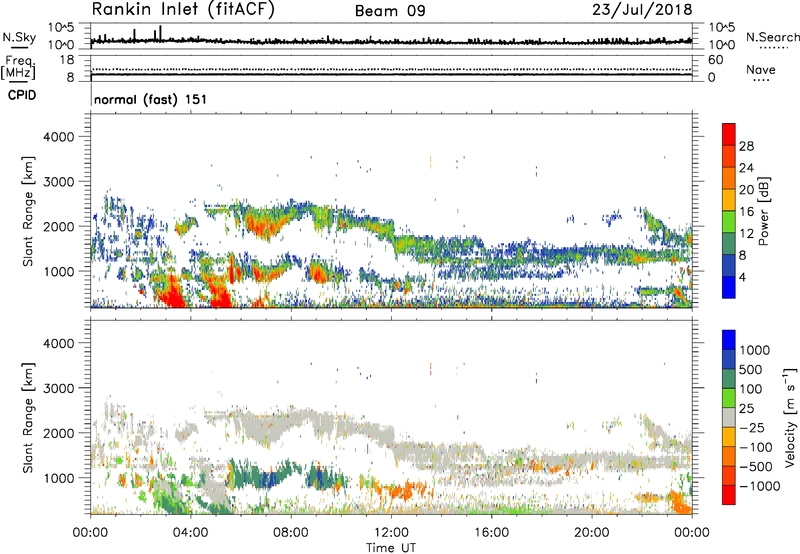Image resolution: width=800 pixels, height=554 pixels.
Task: Click the 'Slant Range [km]' label of Power panel
Action: coord(28,211)
